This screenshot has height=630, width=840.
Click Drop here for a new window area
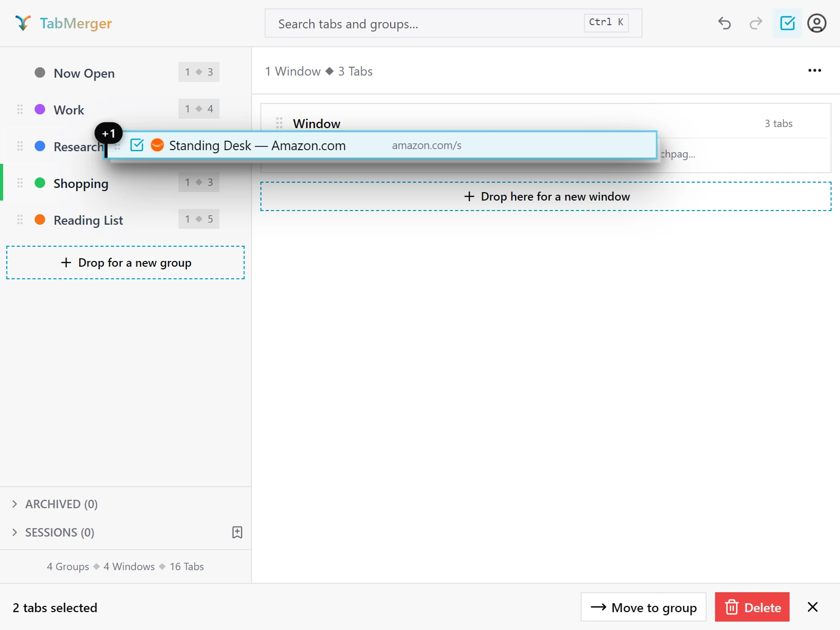click(x=546, y=196)
